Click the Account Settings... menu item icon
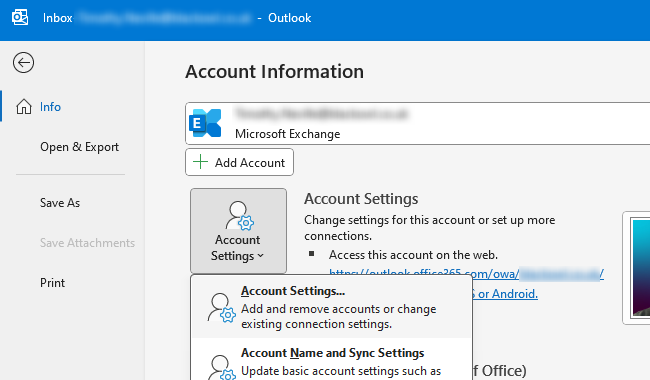650x380 pixels. tap(221, 308)
